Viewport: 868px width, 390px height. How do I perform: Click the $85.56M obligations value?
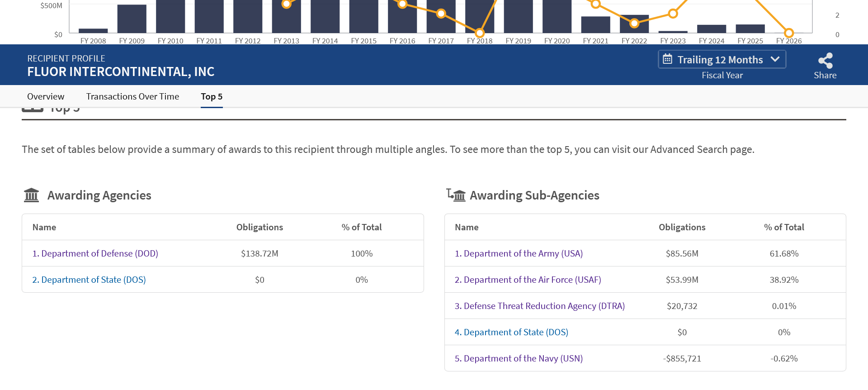click(682, 253)
